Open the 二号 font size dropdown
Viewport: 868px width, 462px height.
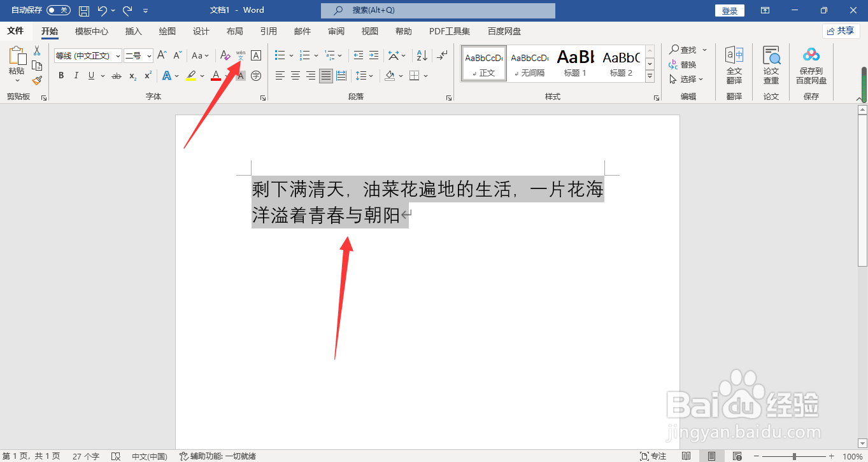[x=149, y=55]
